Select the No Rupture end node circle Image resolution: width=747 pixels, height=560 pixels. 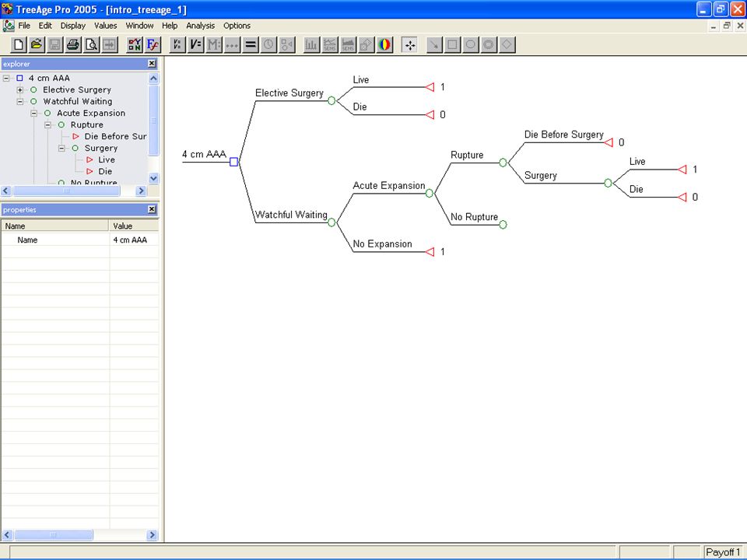pyautogui.click(x=503, y=224)
